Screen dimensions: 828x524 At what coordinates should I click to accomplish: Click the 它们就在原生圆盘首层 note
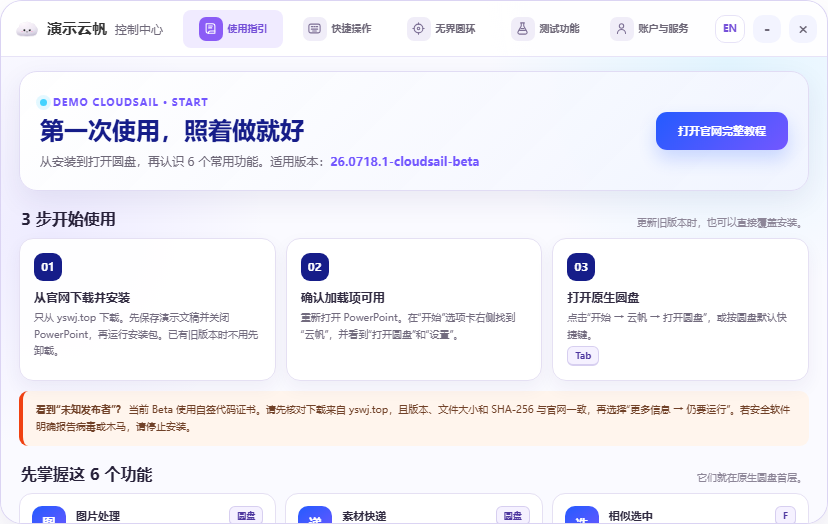(751, 478)
